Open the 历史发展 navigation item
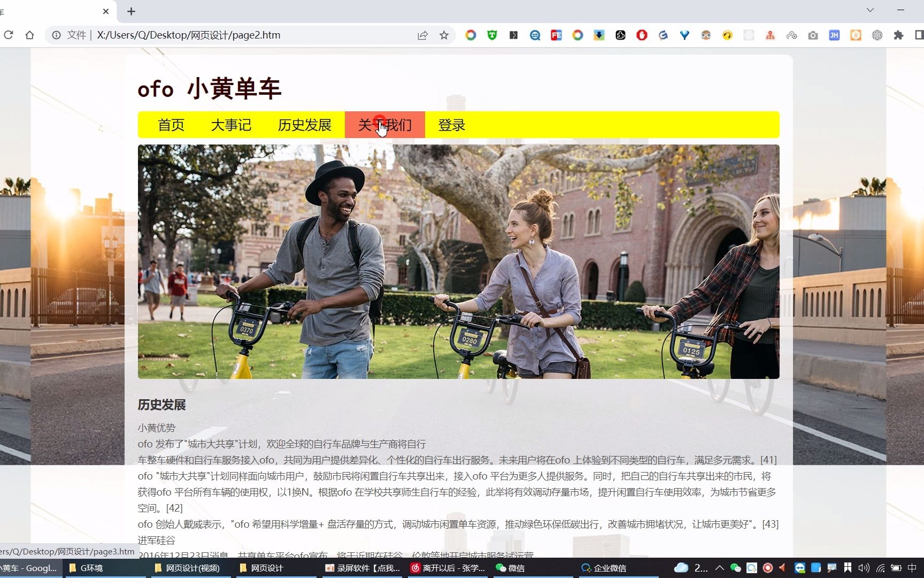The image size is (924, 578). (x=305, y=125)
